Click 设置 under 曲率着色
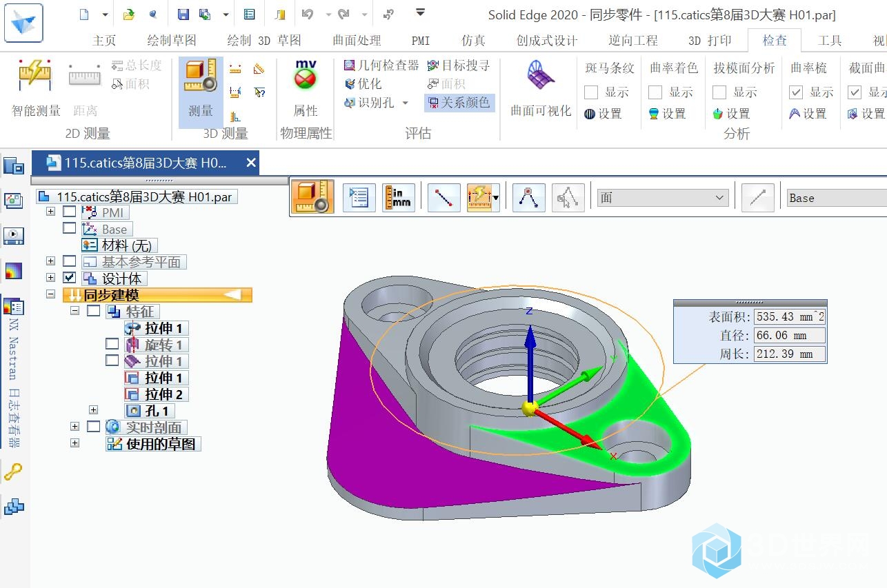 coord(667,114)
